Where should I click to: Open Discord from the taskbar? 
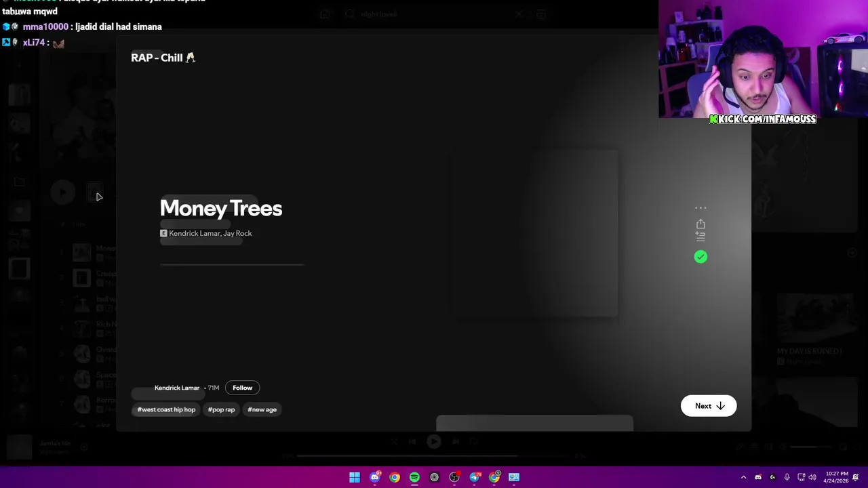(x=374, y=477)
